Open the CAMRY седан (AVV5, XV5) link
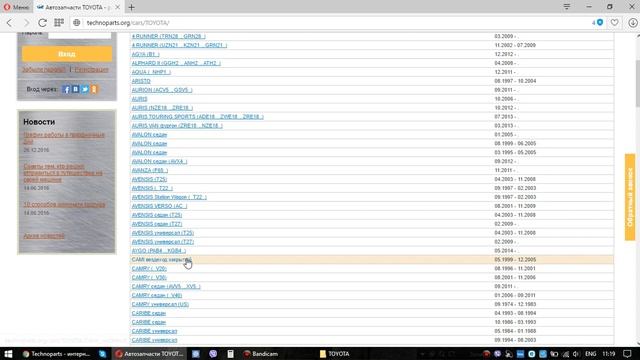The image size is (640, 360). coord(166,287)
